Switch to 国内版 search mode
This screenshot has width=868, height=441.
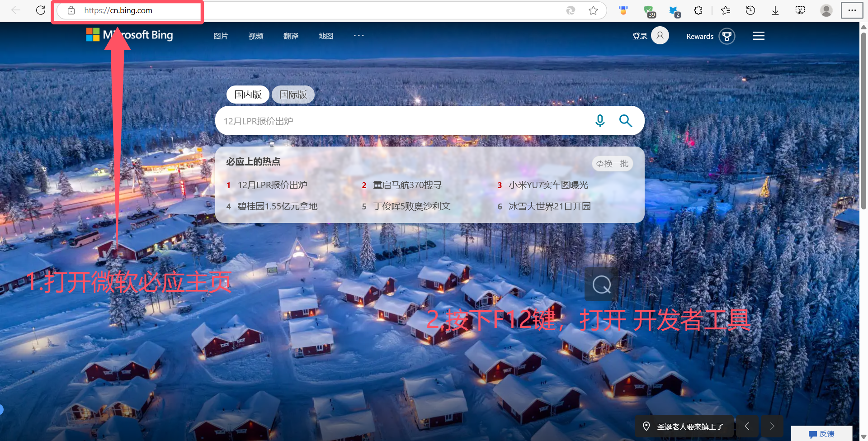pos(248,95)
